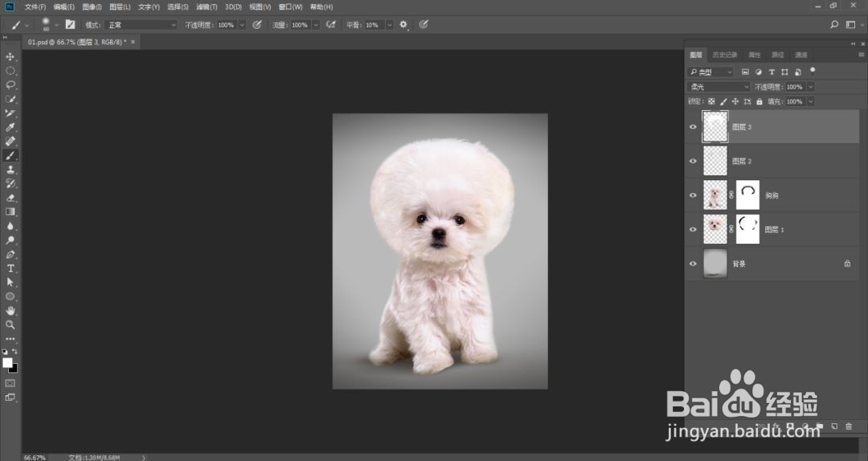
Task: Select the Move tool
Action: point(10,57)
